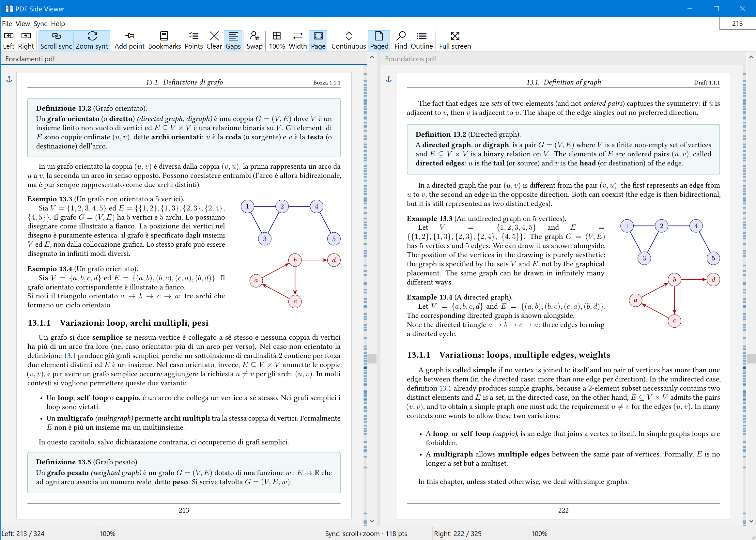
Task: Click 'Definizione 13.2' box title
Action: coord(64,108)
